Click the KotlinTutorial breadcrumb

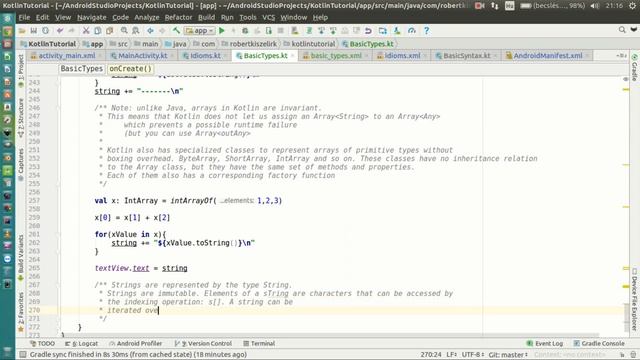click(48, 44)
